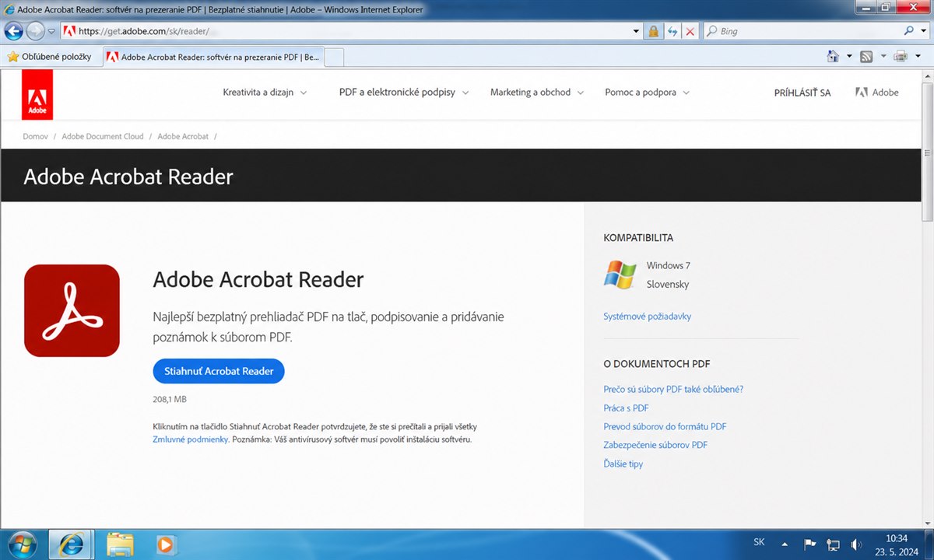The height and width of the screenshot is (560, 934).
Task: Show hidden tray icons arrow
Action: coord(785,544)
